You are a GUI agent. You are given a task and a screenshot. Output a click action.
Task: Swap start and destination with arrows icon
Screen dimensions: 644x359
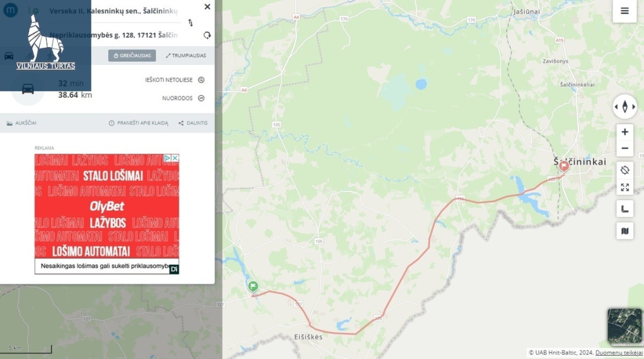point(190,23)
